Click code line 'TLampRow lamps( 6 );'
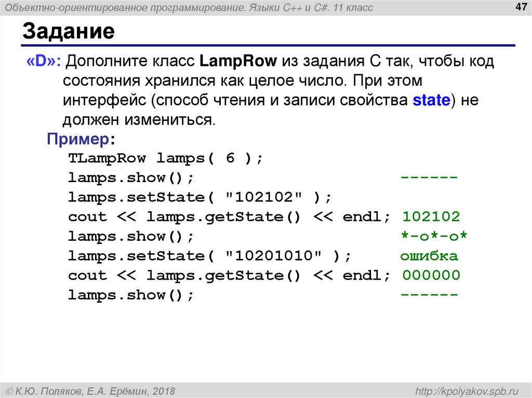The height and width of the screenshot is (398, 532). [166, 158]
